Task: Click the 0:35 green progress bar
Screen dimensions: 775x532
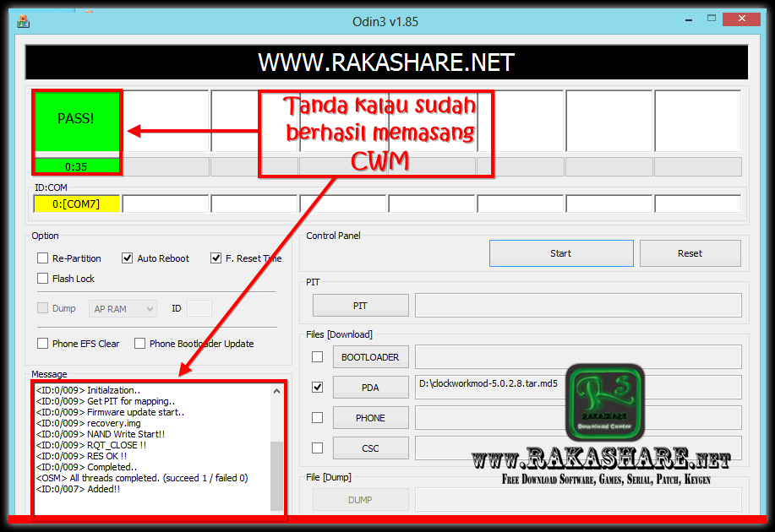Action: [77, 166]
